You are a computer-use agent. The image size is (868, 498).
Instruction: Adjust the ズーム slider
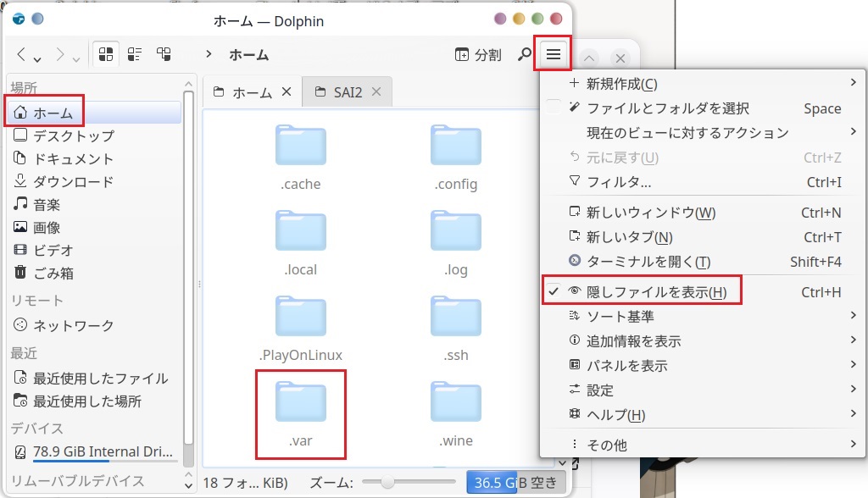click(x=387, y=483)
